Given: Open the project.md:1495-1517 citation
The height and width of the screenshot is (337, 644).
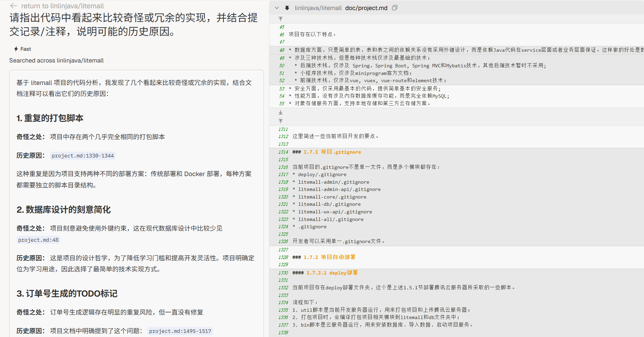Looking at the screenshot, I should point(180,331).
